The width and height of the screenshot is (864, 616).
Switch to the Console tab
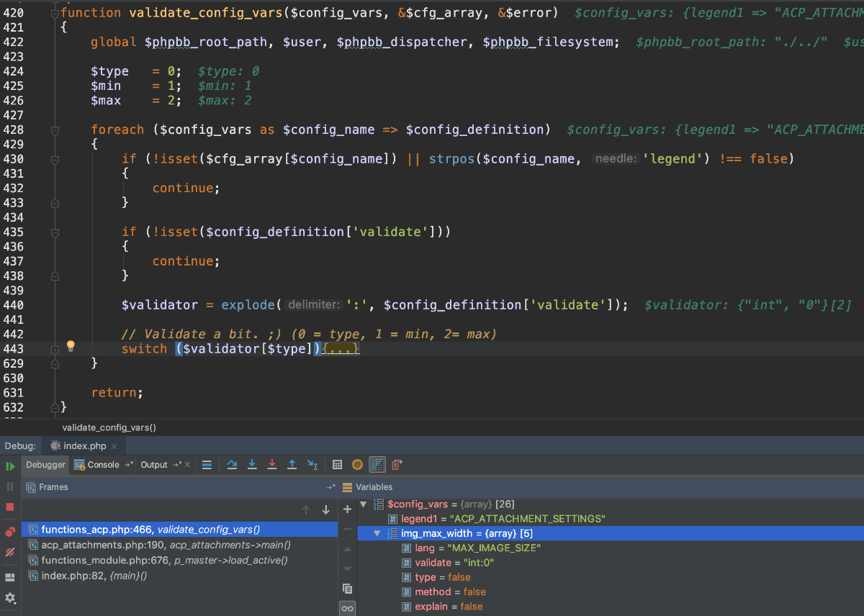(103, 465)
